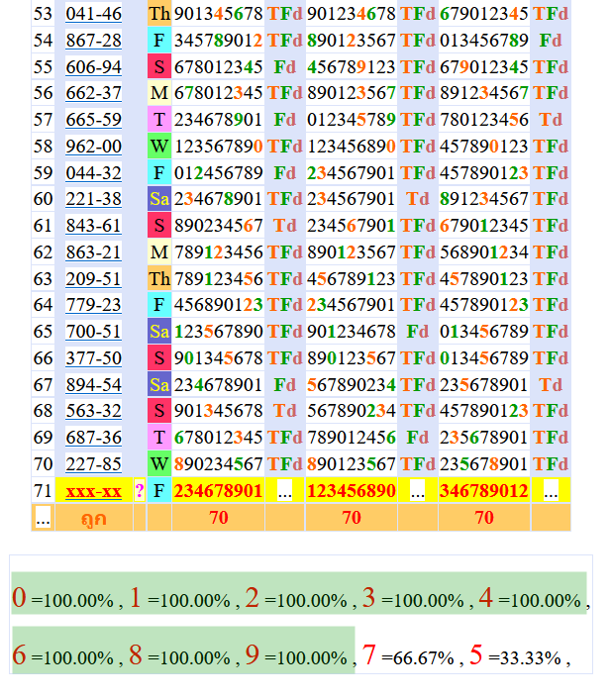Expand ellipsis after 346789012 in row 71

point(551,491)
